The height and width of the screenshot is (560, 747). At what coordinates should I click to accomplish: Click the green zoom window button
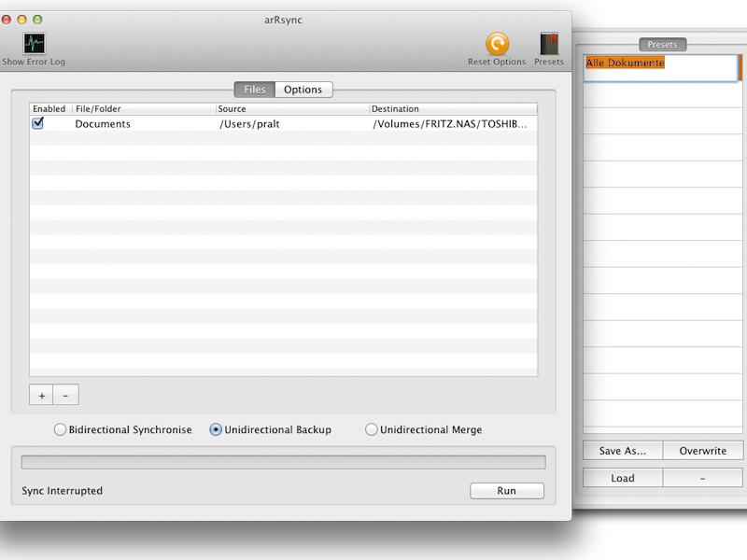(37, 20)
